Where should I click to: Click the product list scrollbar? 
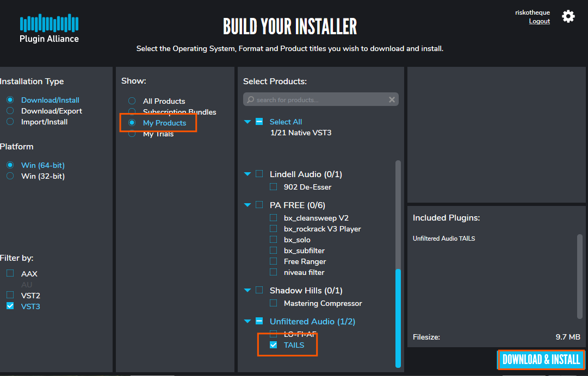point(398,315)
